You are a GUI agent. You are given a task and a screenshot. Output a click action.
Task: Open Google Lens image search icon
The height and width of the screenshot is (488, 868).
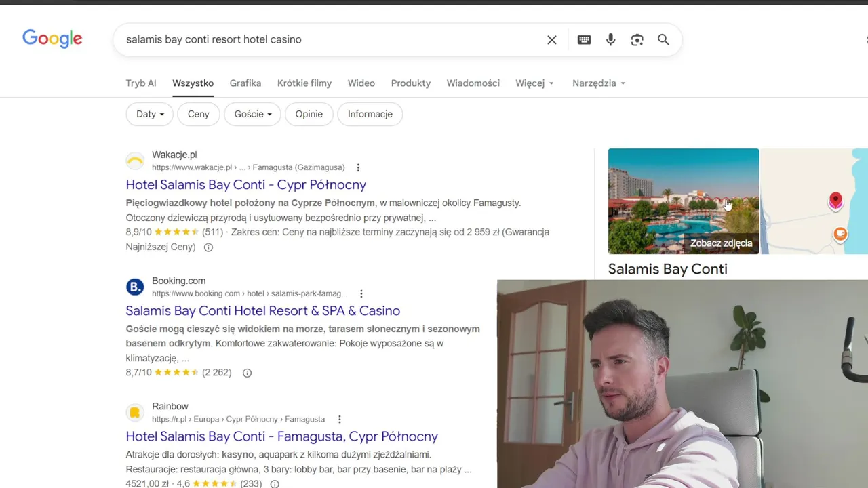point(637,40)
